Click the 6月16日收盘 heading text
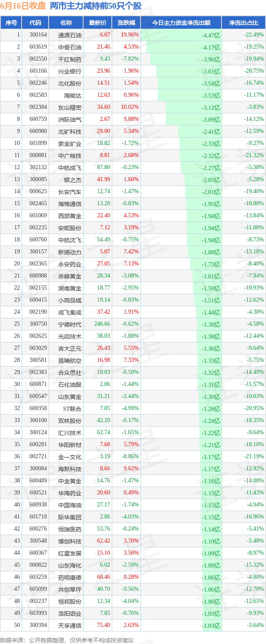 [x=23, y=6]
